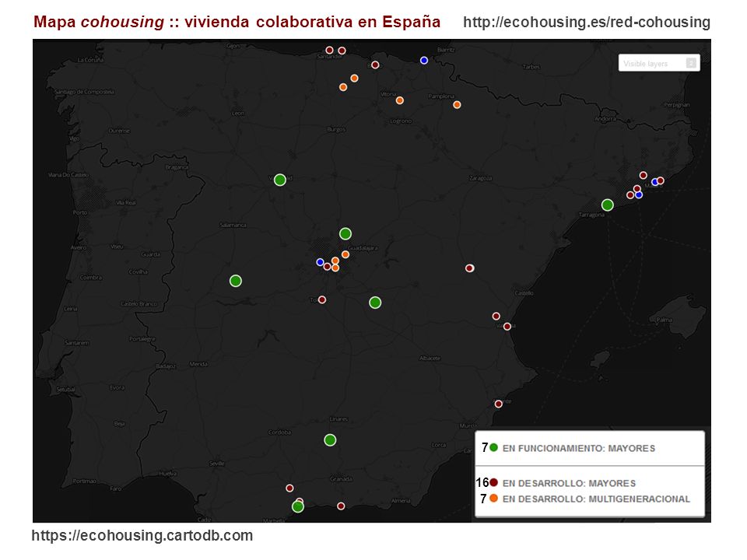Click the dark red marker southwest of Almeria
Image resolution: width=747 pixels, height=560 pixels.
[341, 506]
